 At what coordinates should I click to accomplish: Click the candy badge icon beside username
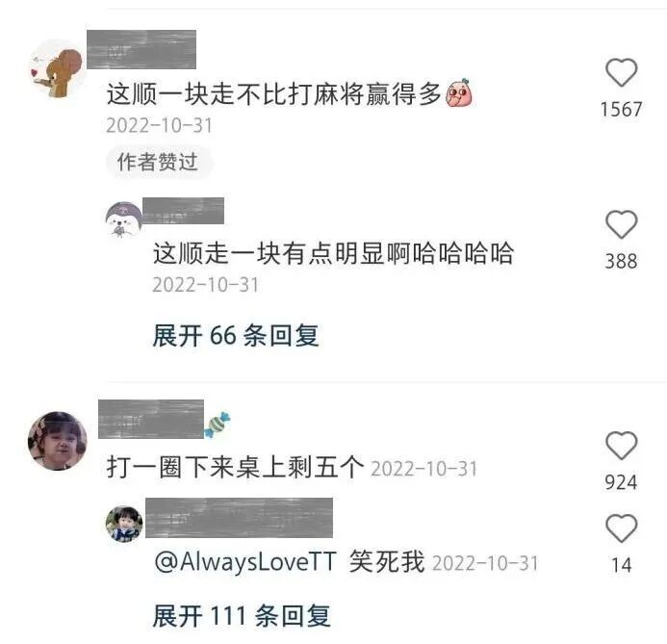tap(218, 425)
